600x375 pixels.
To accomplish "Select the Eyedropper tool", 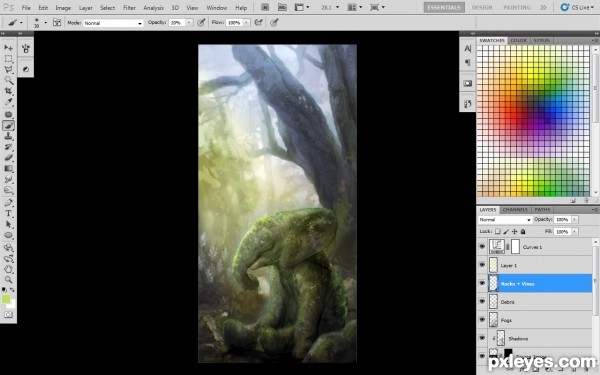I will coord(8,102).
